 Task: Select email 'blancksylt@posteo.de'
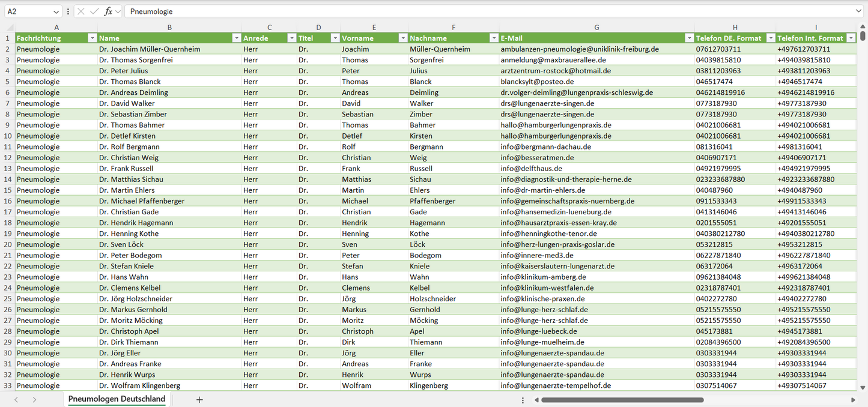tap(596, 82)
